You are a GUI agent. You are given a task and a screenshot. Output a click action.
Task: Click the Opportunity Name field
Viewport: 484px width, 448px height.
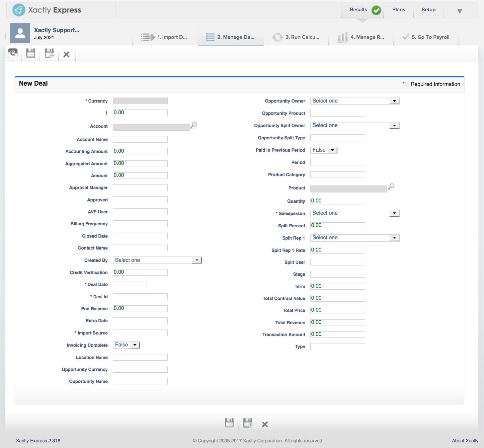click(140, 382)
